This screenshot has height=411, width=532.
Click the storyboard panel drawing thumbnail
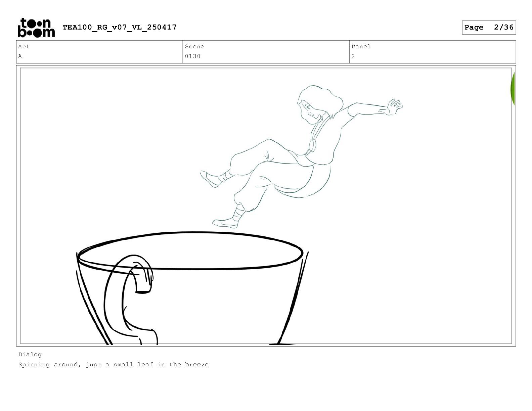coord(266,206)
